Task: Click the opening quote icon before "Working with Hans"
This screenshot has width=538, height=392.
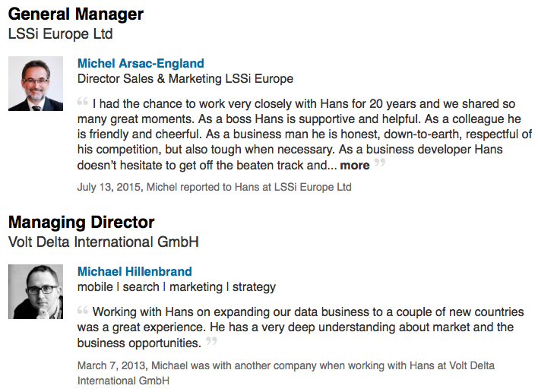Action: click(x=82, y=309)
